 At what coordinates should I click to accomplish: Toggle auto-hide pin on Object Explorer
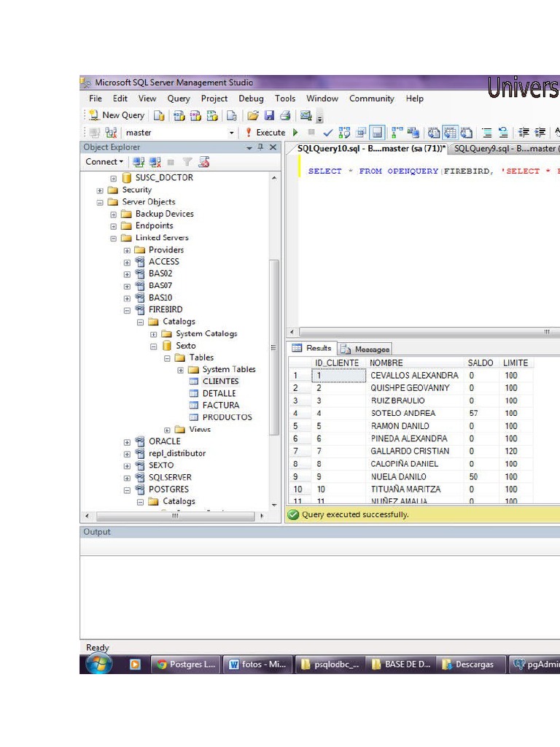[260, 147]
